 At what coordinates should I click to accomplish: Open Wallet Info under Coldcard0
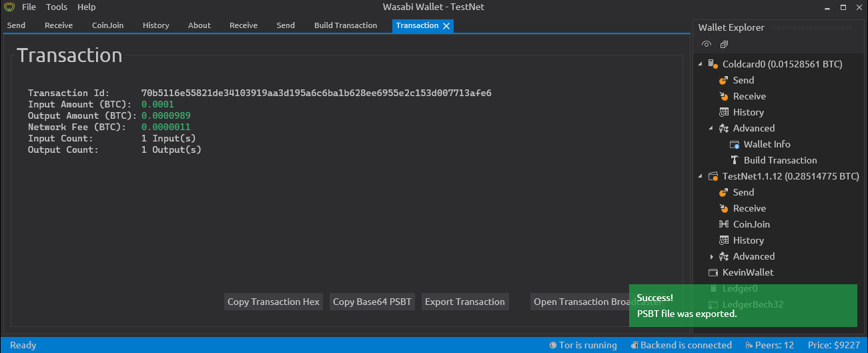tap(767, 144)
